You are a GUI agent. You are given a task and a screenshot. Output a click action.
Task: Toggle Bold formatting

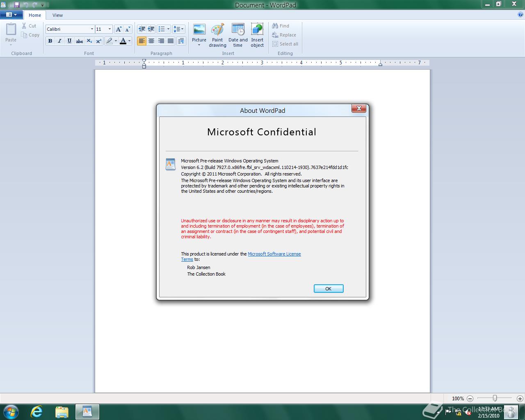(50, 41)
